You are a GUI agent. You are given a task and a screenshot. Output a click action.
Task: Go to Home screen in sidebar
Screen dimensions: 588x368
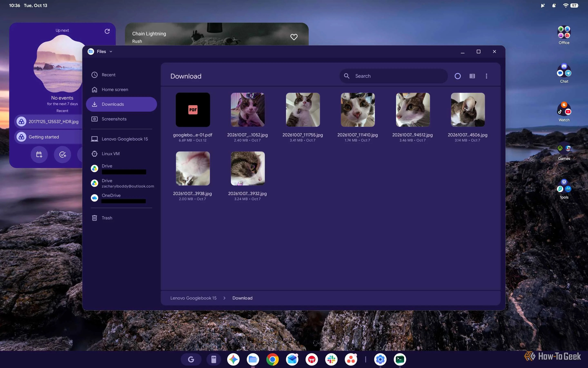[x=121, y=90]
